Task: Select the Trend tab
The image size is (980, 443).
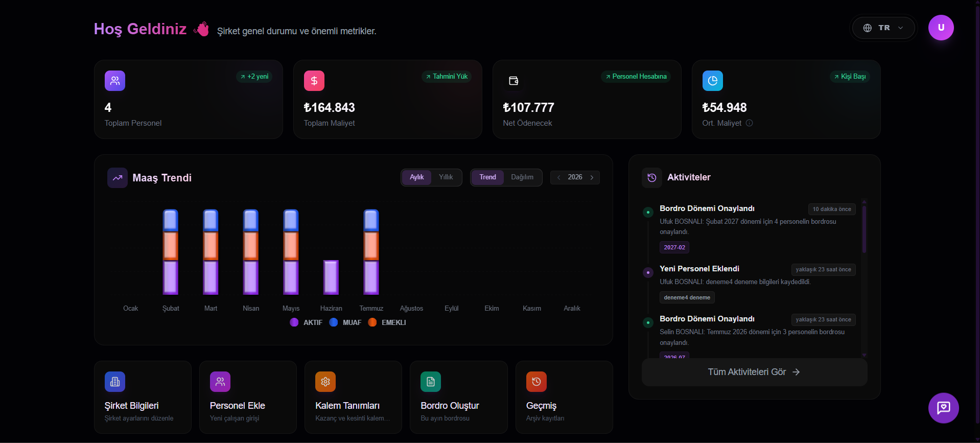Action: click(487, 177)
